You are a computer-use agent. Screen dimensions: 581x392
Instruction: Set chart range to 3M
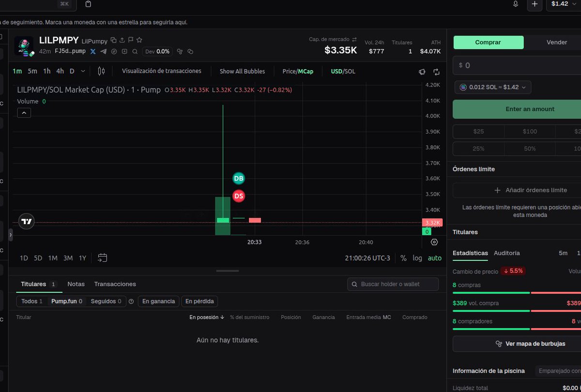[x=68, y=258]
